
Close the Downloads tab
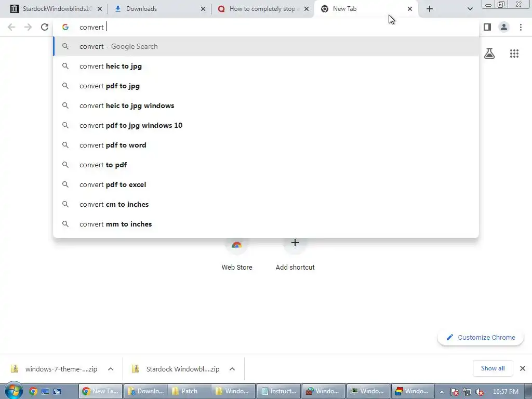click(203, 9)
